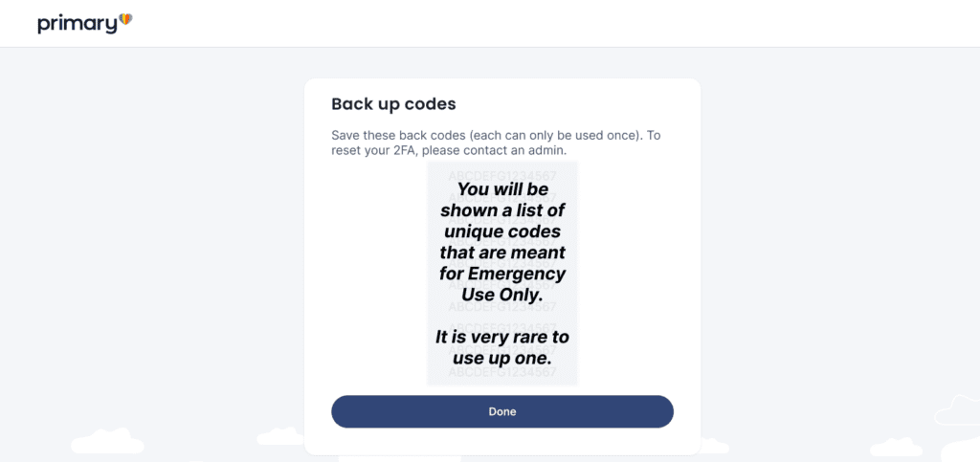Select the last faded backup code at bottom
Image resolution: width=980 pixels, height=462 pixels.
502,373
